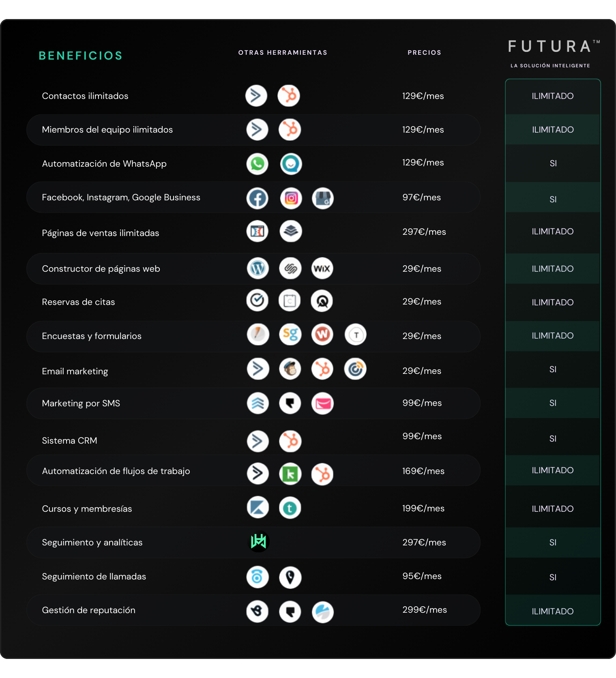Click the location pin icon in Seguimiento de llamadas
The width and height of the screenshot is (616, 678).
point(290,577)
